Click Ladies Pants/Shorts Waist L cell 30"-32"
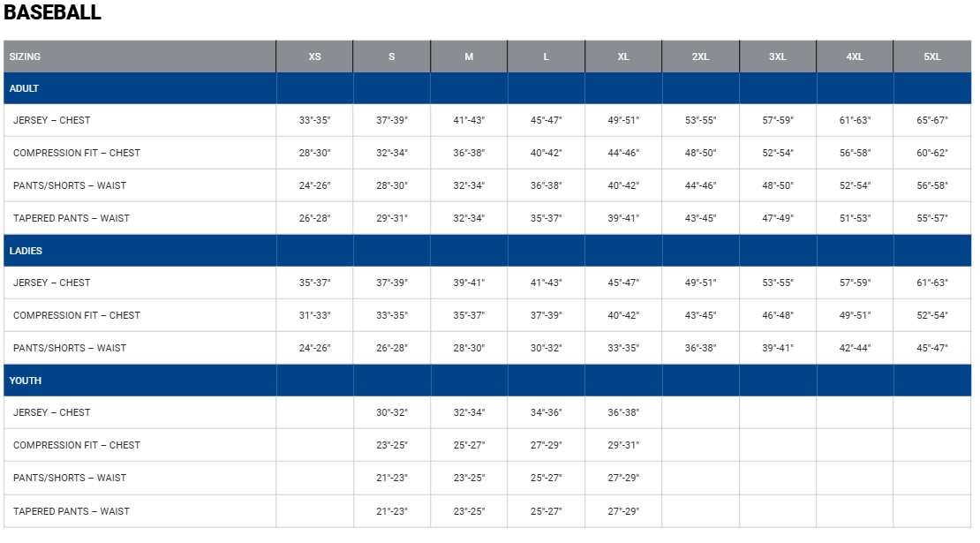Screen dimensions: 980x543 coord(546,348)
